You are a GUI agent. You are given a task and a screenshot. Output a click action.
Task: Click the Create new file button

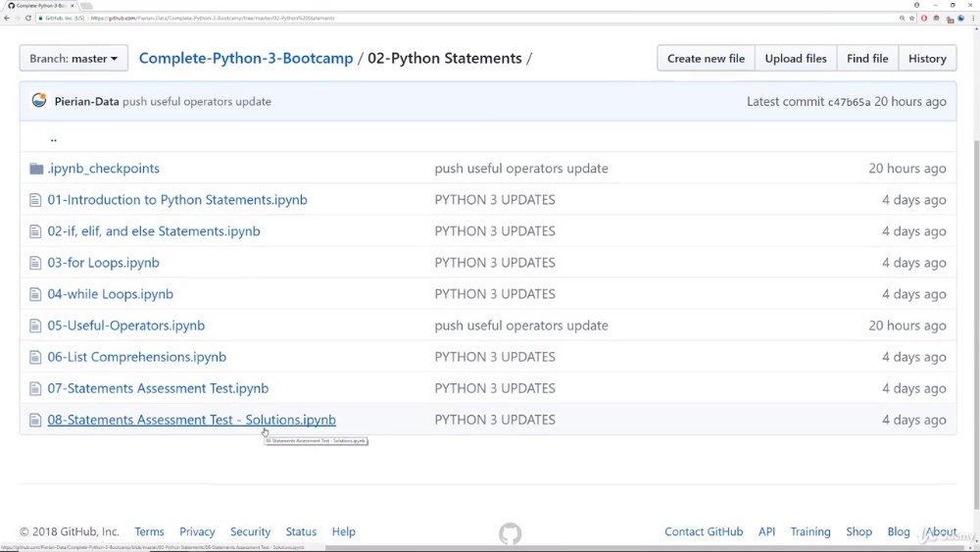pyautogui.click(x=706, y=58)
